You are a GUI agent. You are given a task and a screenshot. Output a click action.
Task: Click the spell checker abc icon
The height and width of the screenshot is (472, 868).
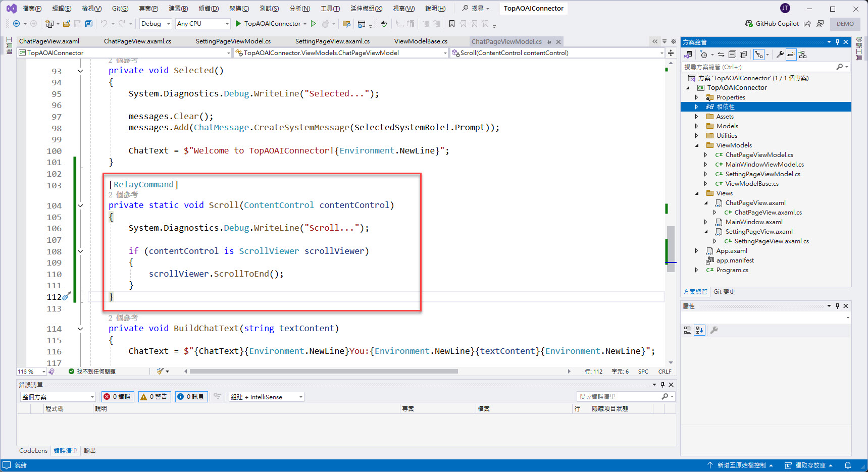384,24
